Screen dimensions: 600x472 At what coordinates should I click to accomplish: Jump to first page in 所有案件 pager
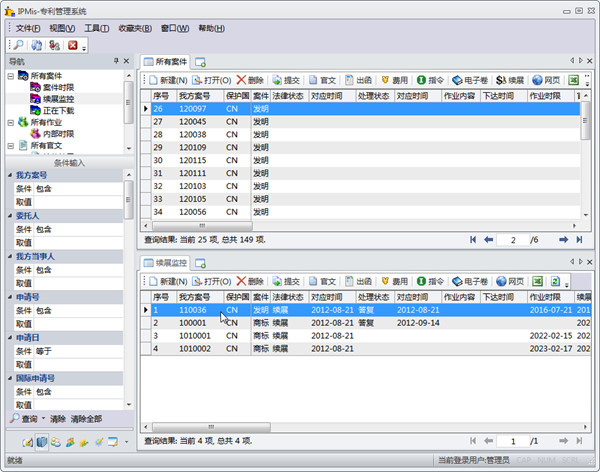(473, 240)
